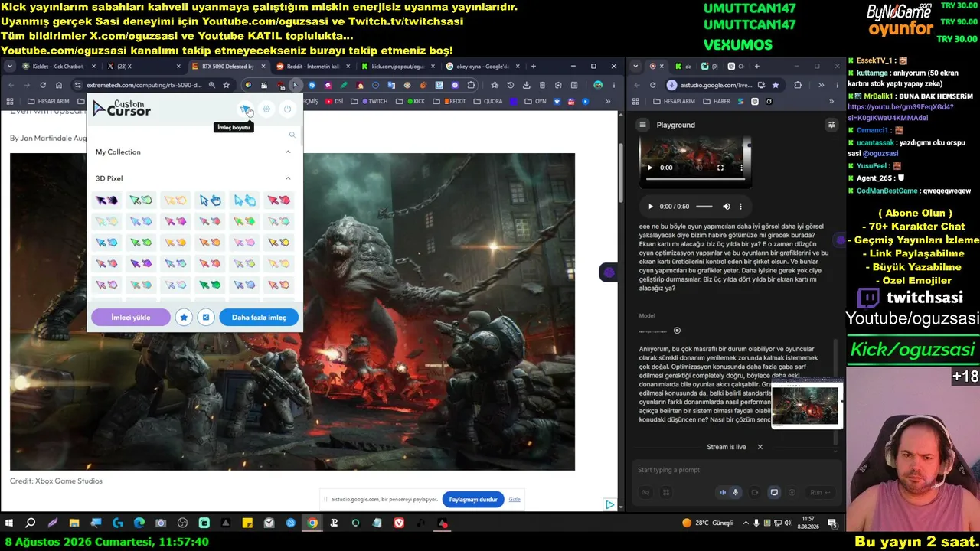Select the dark purple 3D Pixel cursor

pos(106,201)
